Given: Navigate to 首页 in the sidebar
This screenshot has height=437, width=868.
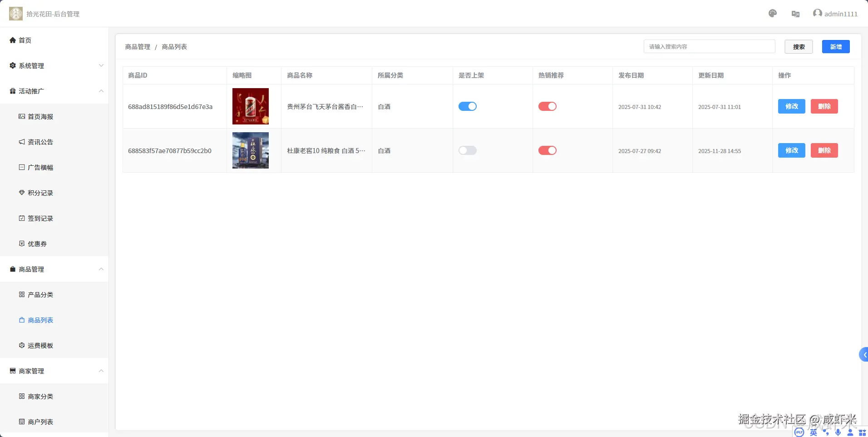Looking at the screenshot, I should [25, 40].
